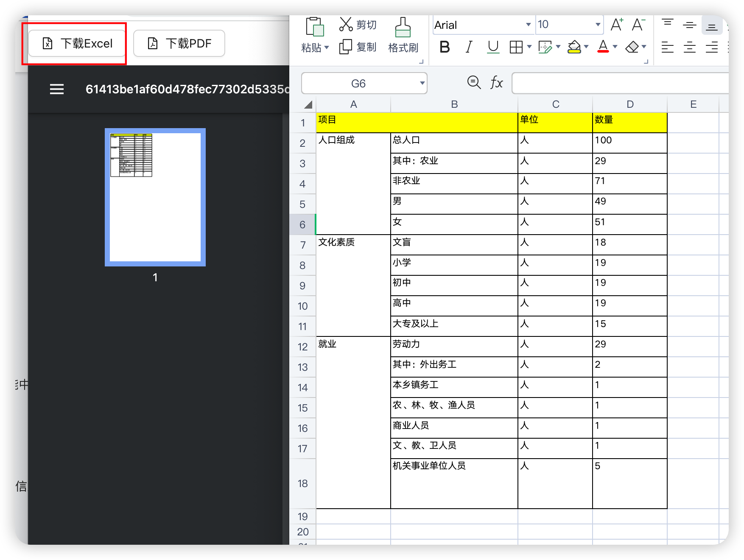The image size is (744, 560).
Task: Expand the borders dropdown arrow
Action: click(x=529, y=47)
